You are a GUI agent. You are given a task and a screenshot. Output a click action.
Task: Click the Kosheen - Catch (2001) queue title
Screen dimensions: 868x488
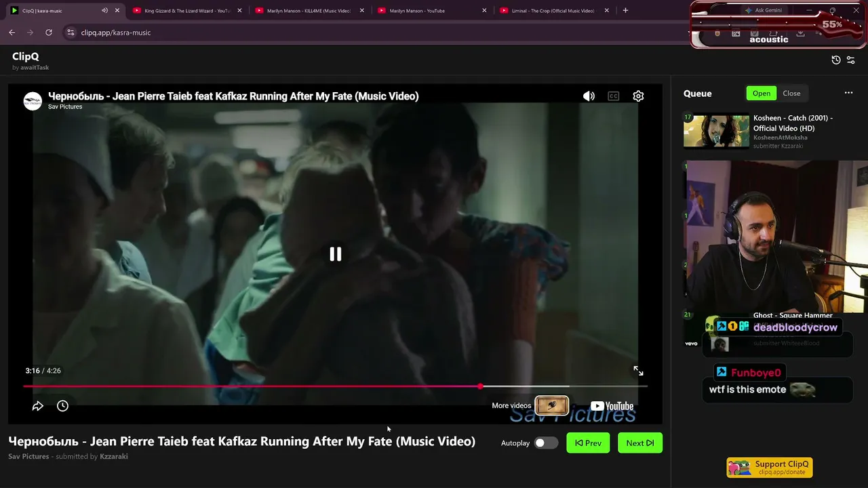[x=793, y=123]
